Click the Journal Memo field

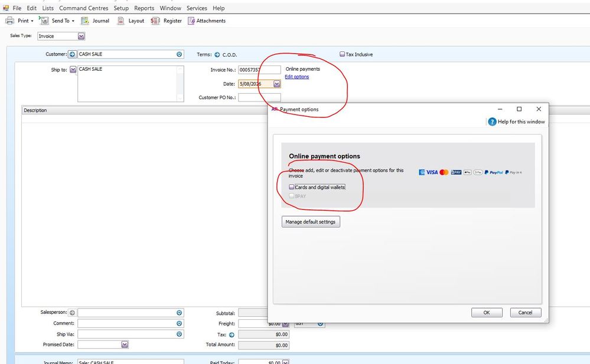131,362
